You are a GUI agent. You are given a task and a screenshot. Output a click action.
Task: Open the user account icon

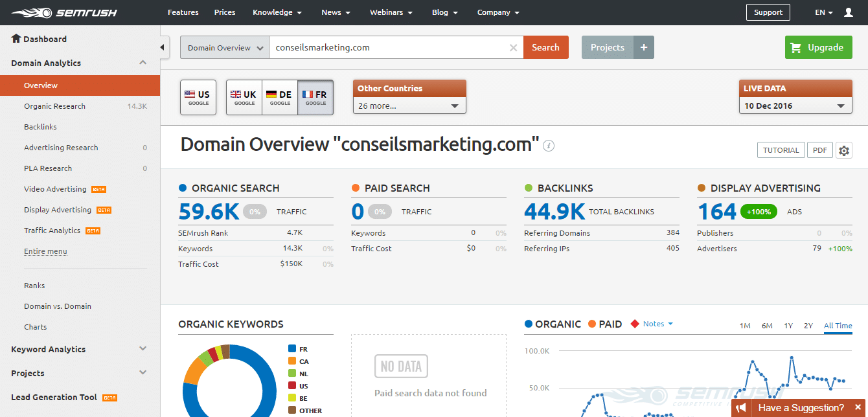(849, 12)
